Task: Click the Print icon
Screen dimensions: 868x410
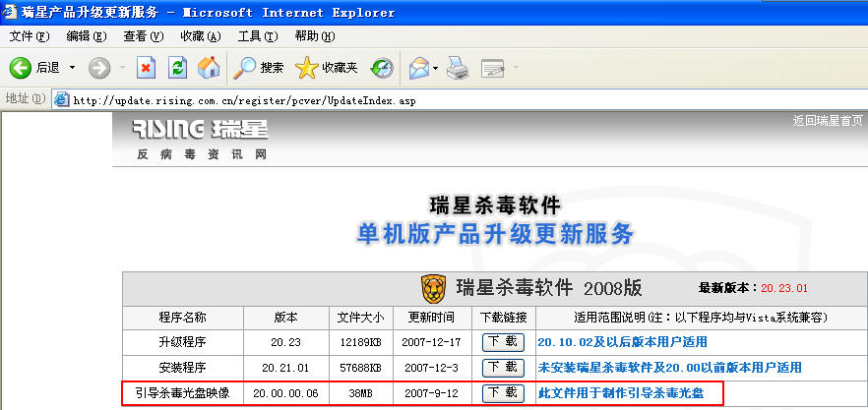Action: pos(458,68)
